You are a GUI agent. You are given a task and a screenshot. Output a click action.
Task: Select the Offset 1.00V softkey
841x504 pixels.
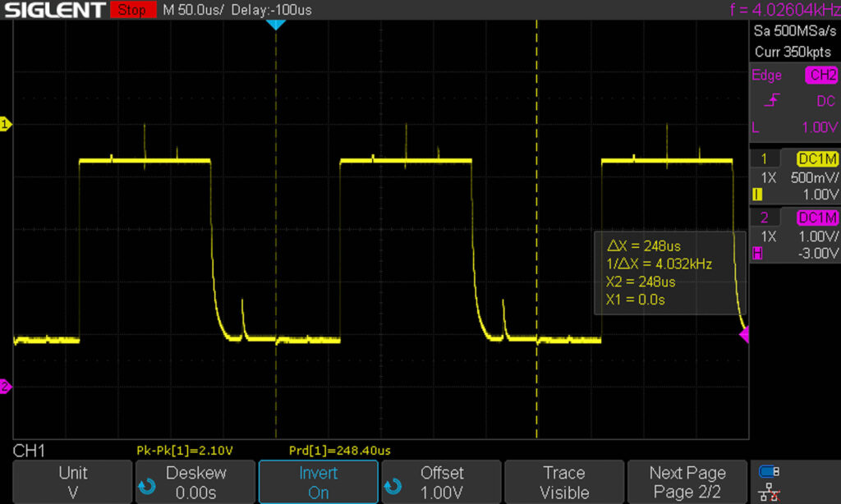[441, 482]
